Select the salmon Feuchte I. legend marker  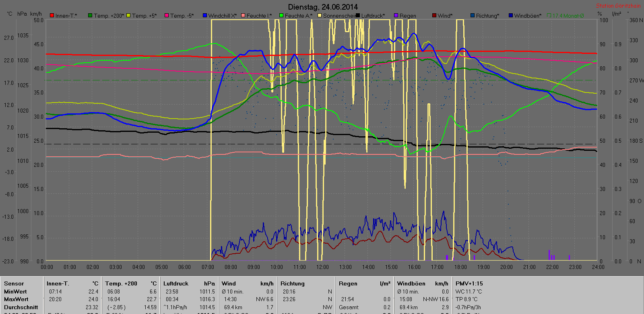243,16
